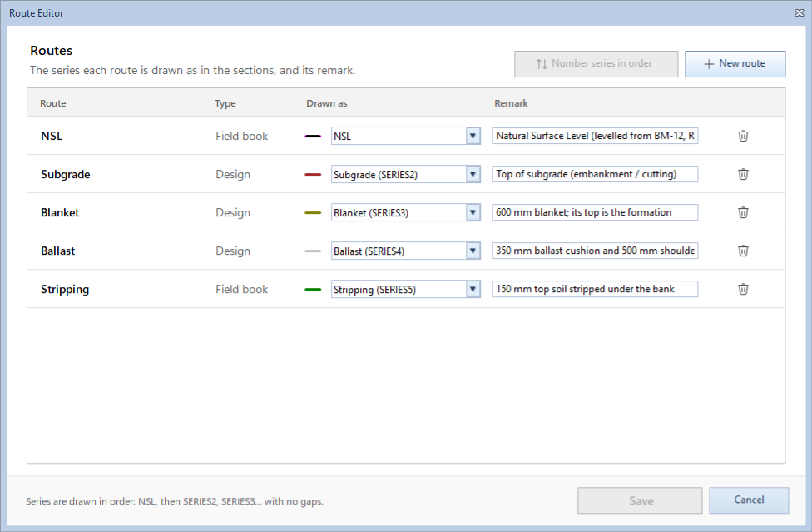Click Design type in Subgrade row

(x=233, y=174)
